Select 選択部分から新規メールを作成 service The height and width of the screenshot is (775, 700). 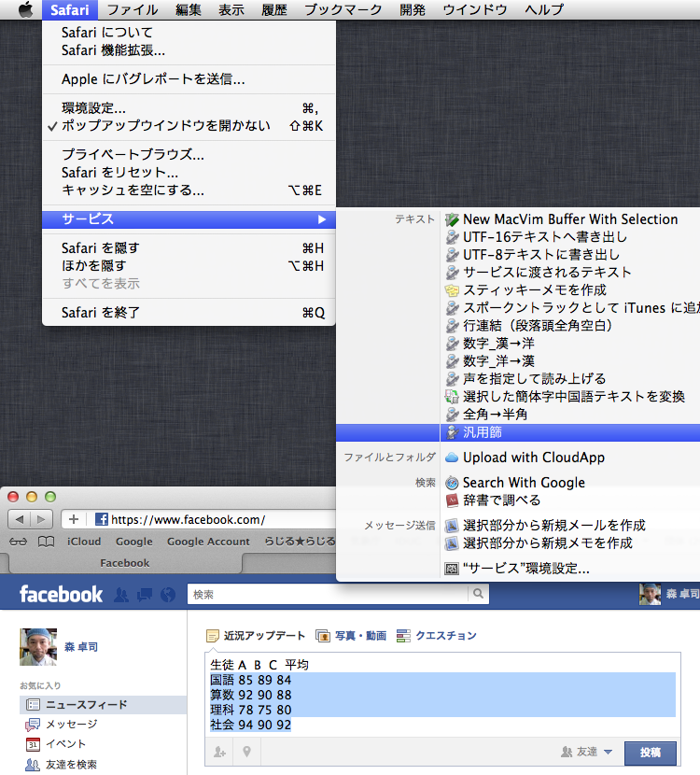(569, 526)
